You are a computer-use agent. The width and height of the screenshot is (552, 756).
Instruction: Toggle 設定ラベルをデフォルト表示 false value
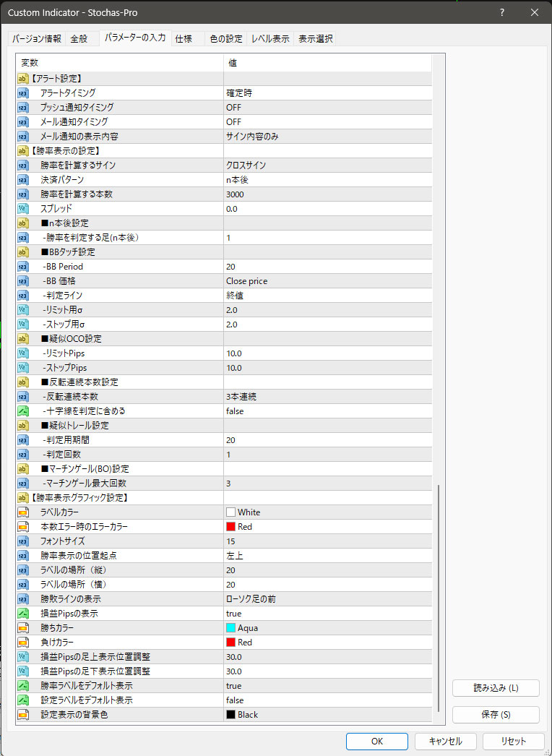pos(328,700)
